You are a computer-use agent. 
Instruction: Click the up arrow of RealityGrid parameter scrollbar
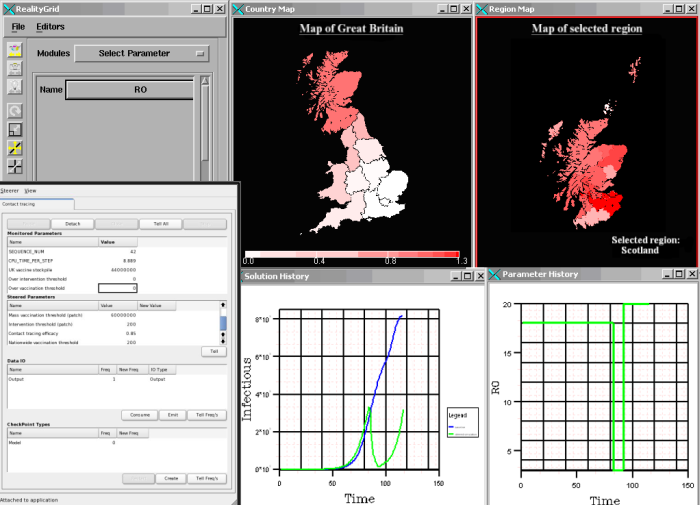pyautogui.click(x=205, y=81)
